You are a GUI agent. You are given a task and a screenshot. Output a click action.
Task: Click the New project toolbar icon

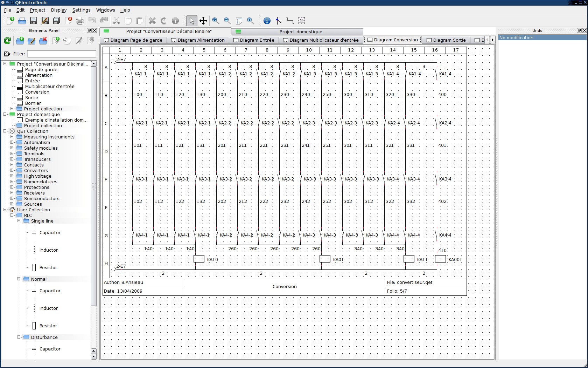point(10,21)
